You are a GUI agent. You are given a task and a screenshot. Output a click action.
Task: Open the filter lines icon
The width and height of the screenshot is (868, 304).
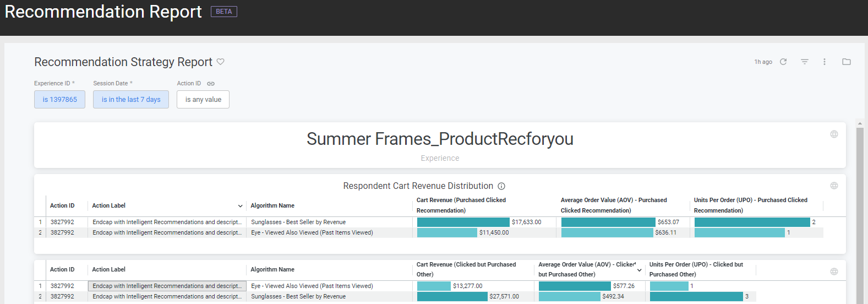pyautogui.click(x=804, y=62)
